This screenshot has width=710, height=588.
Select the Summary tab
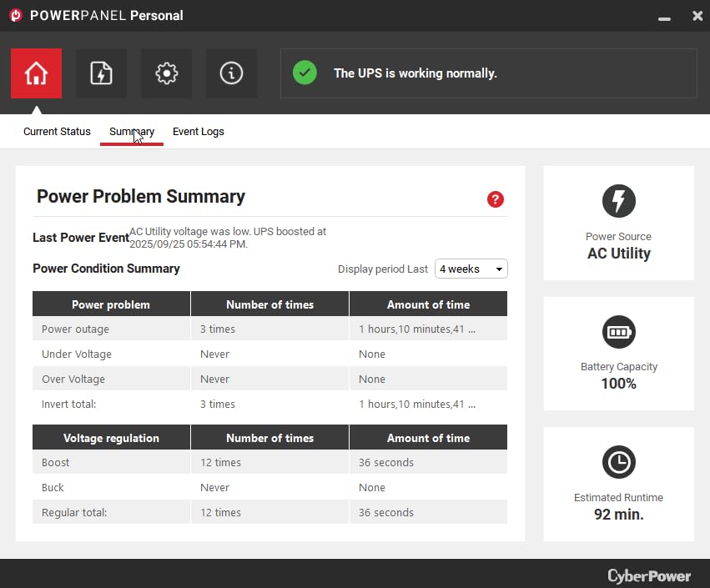(132, 132)
